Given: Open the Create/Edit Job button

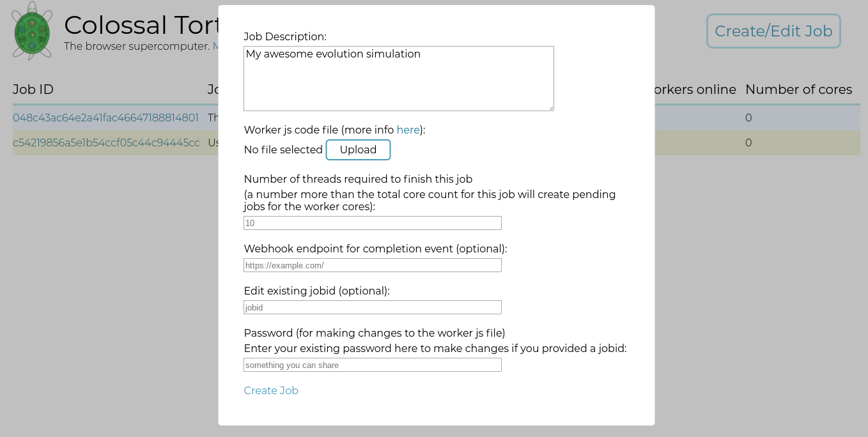Looking at the screenshot, I should click(773, 31).
